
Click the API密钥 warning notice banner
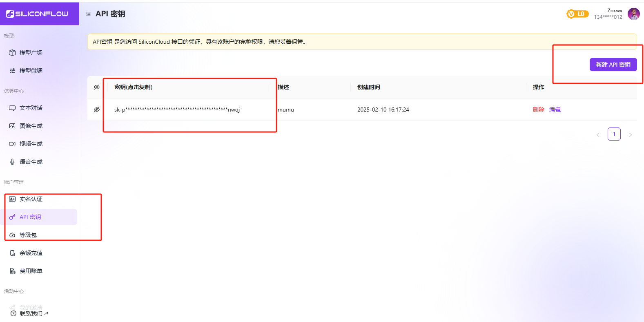362,42
